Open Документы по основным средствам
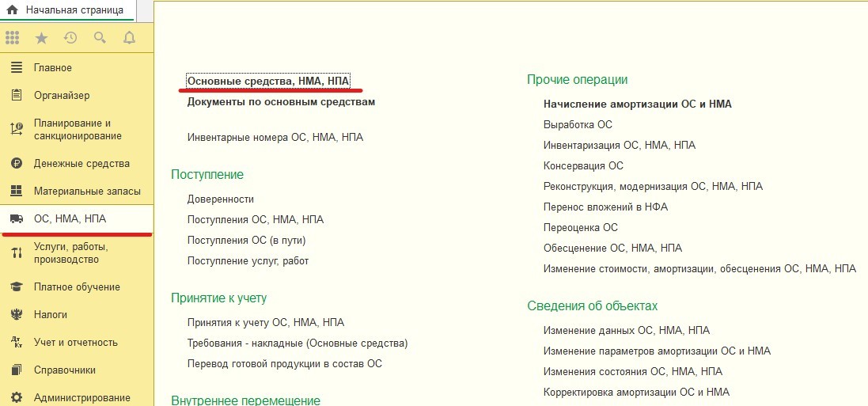868x406 pixels. 281,102
